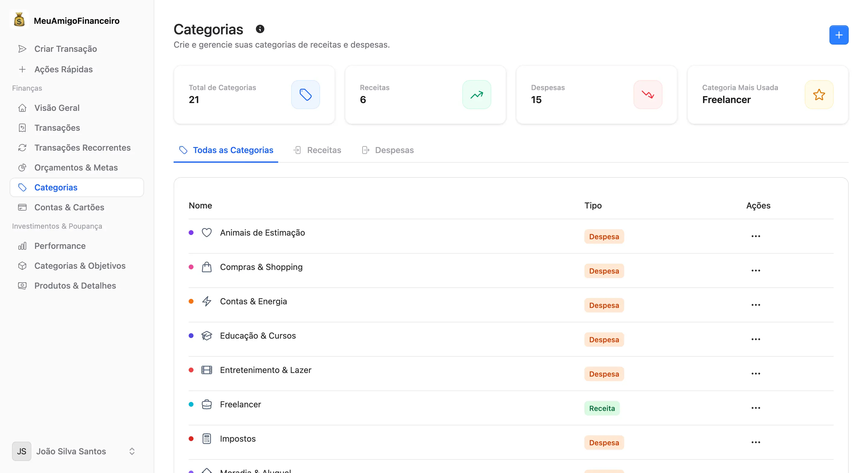The image size is (868, 473).
Task: Click the Visão Geral home icon
Action: point(22,108)
